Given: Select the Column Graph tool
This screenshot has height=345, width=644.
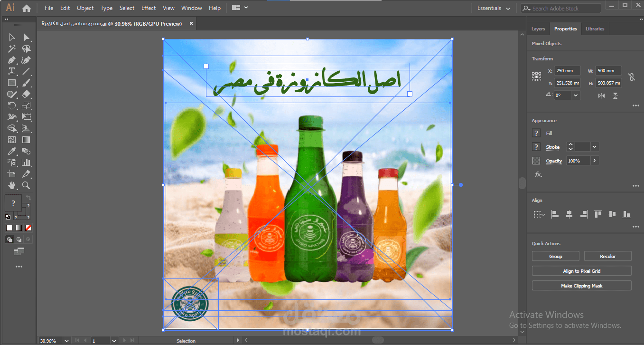Looking at the screenshot, I should 27,163.
